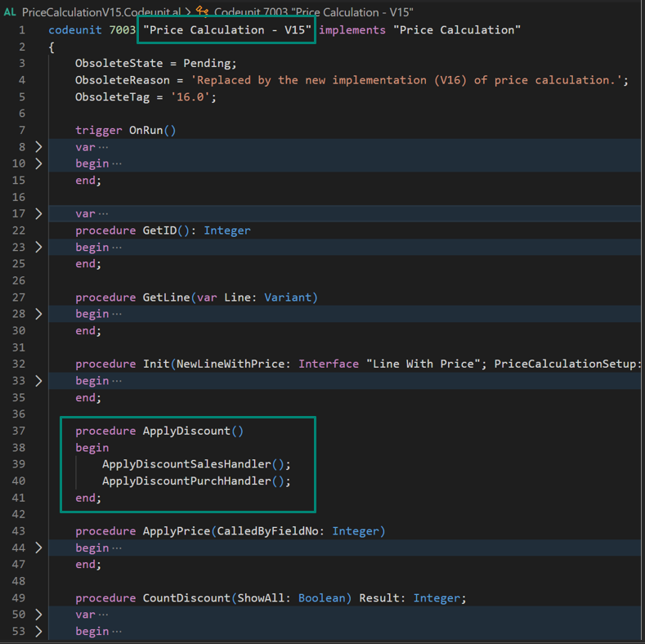The height and width of the screenshot is (644, 645).
Task: Expand CountDiscount var block at line 50
Action: [38, 615]
